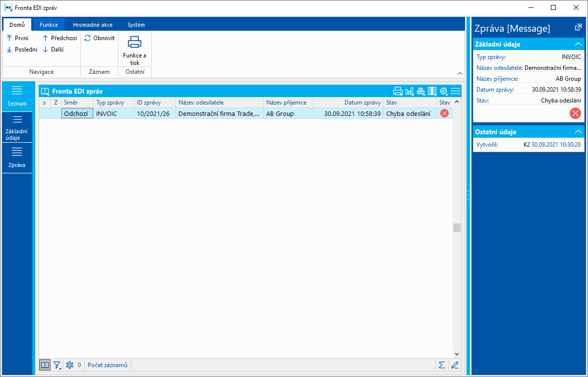
Task: Open the Hromadné akce ribbon tab
Action: click(93, 25)
